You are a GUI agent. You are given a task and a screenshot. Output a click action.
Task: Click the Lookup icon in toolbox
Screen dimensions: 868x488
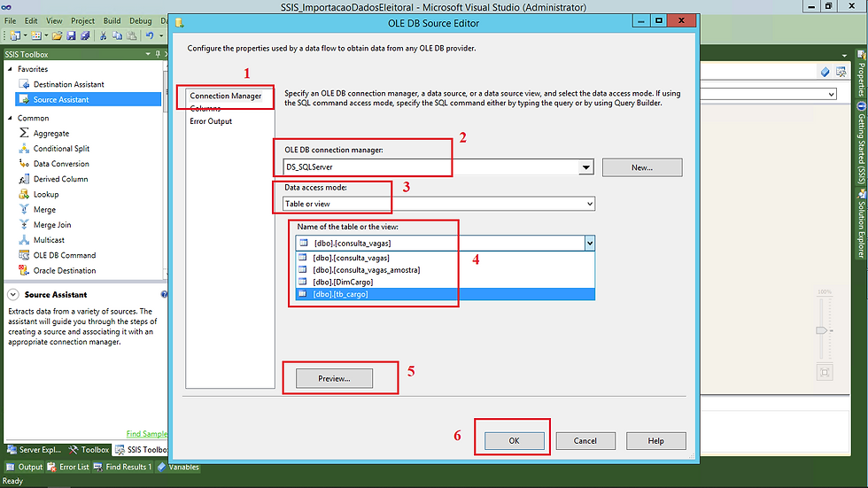[x=24, y=194]
